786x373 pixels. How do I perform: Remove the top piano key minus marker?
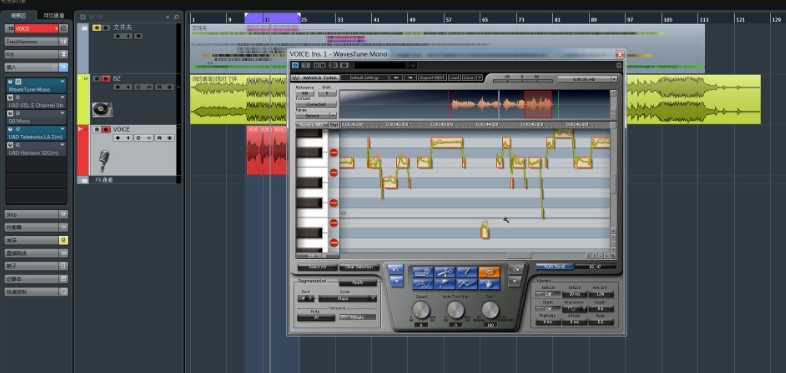click(334, 152)
